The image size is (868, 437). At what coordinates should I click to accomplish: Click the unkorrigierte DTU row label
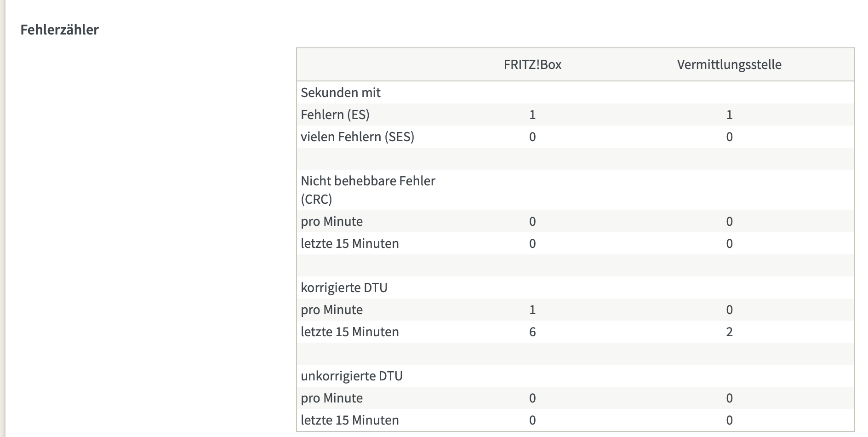pyautogui.click(x=352, y=376)
